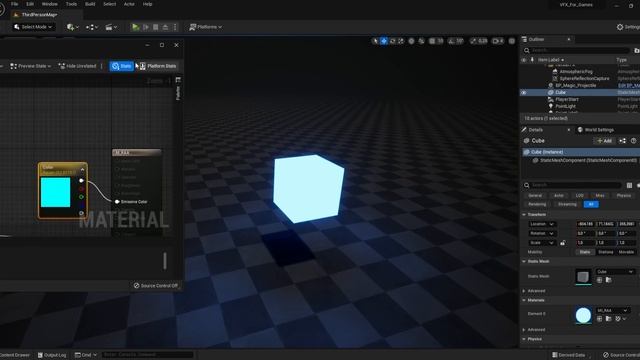Click the Add component button in Details
This screenshot has width=640, height=360.
604,141
